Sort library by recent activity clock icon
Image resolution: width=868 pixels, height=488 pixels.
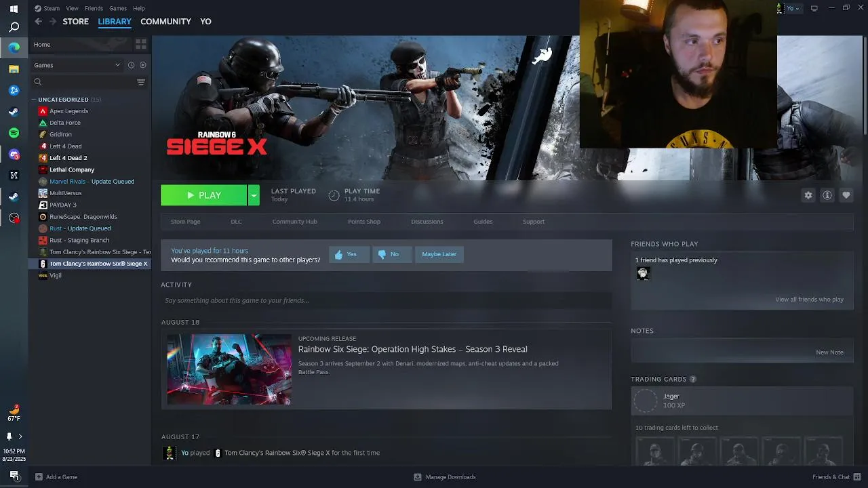pos(131,65)
